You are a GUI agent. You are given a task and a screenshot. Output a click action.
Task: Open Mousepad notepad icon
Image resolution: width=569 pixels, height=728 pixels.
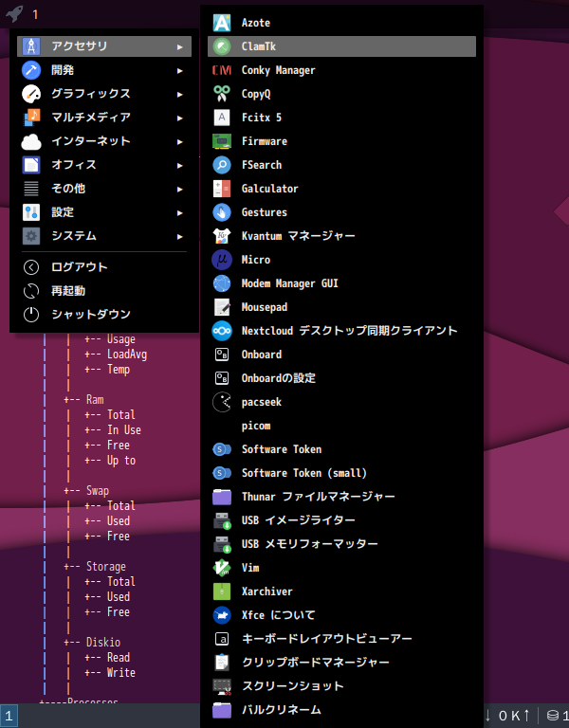point(222,307)
